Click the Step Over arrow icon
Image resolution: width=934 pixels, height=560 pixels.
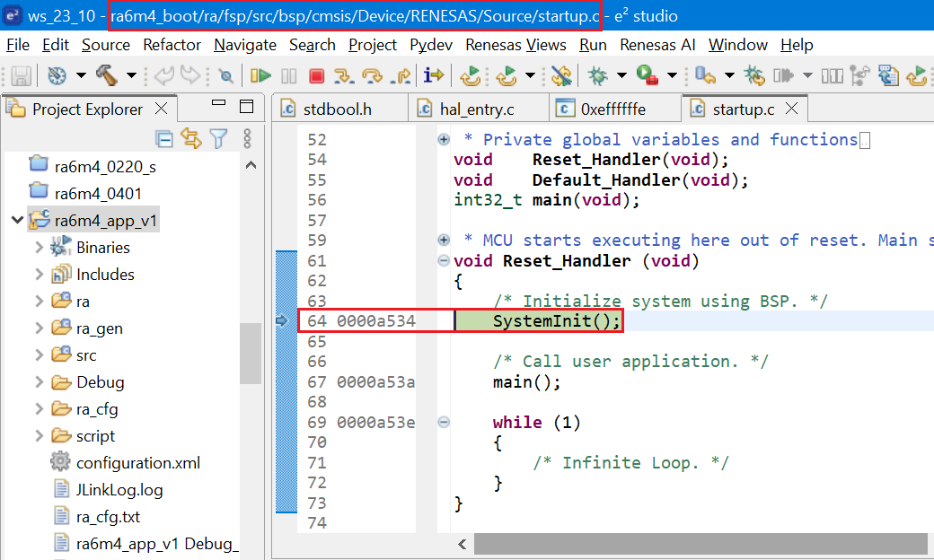(373, 75)
